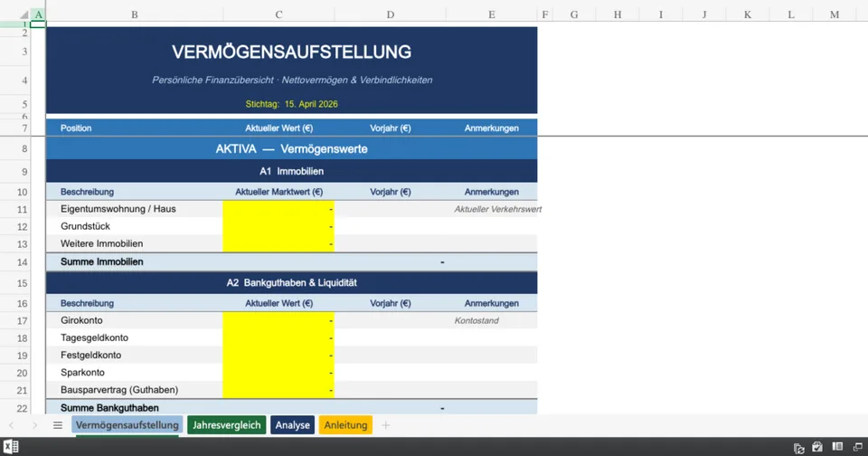Click yellow input cell for Weitere Immobilien

pos(278,243)
